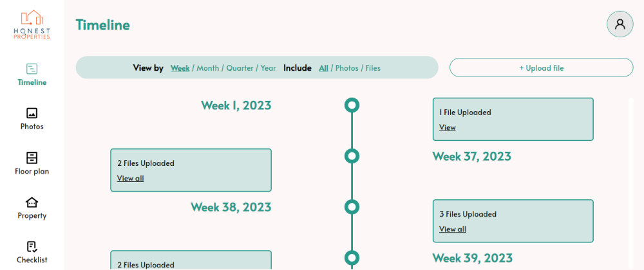Viewport: 644px width, 270px height.
Task: Open View all in Week 37 card
Action: pyautogui.click(x=130, y=178)
